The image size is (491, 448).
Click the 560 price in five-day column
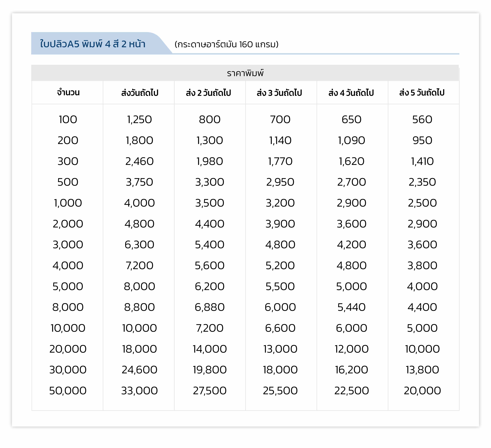pyautogui.click(x=422, y=120)
